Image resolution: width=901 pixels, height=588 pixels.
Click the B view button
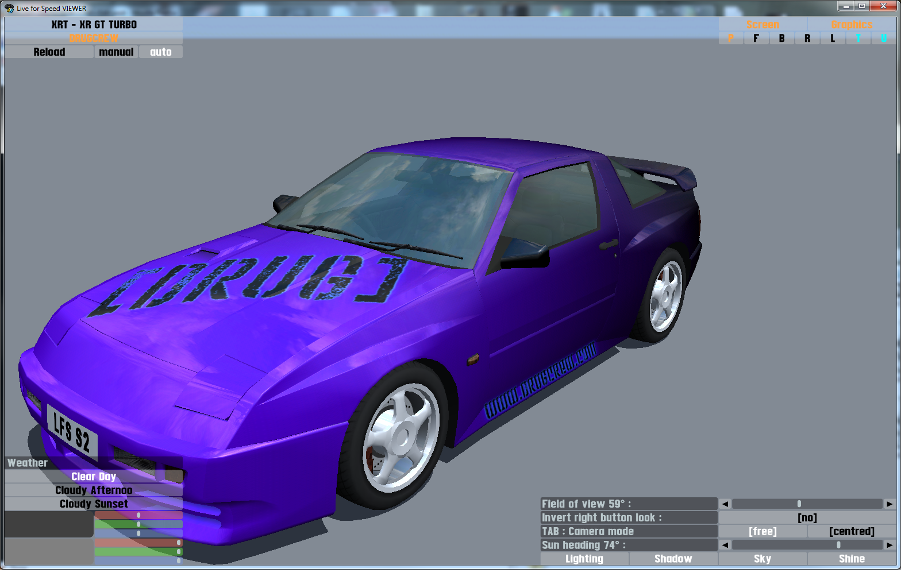pos(781,38)
